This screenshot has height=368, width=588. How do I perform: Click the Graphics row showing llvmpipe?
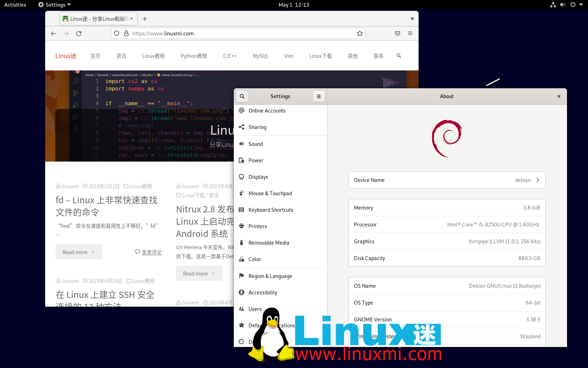click(447, 241)
